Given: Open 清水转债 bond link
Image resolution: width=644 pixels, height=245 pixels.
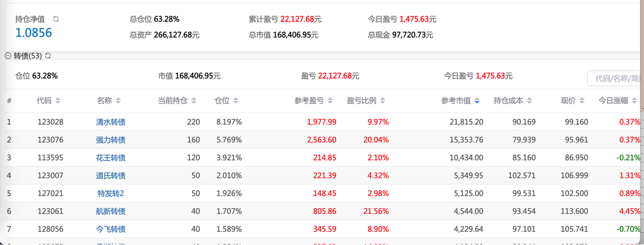Looking at the screenshot, I should 111,122.
